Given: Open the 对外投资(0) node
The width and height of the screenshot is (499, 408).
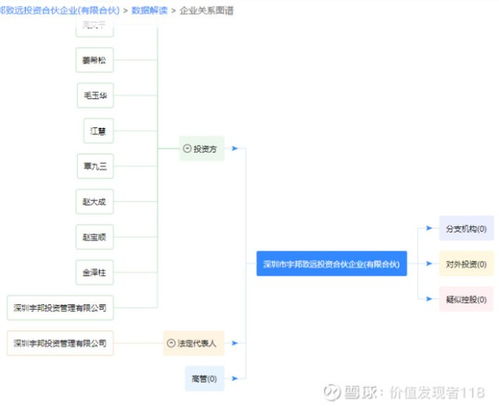Looking at the screenshot, I should point(466,264).
